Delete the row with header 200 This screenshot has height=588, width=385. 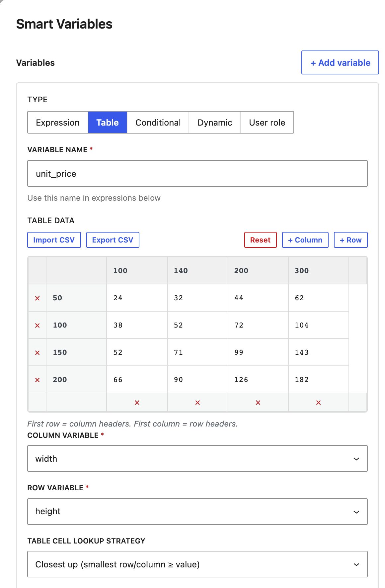pyautogui.click(x=37, y=380)
